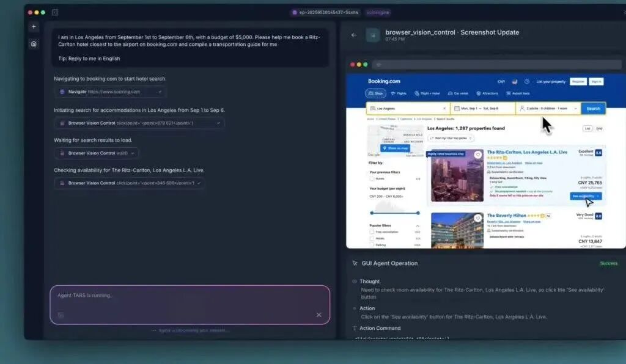The image size is (626, 364).
Task: Save The Ritz-Carlton with the heart icon
Action: (478, 155)
